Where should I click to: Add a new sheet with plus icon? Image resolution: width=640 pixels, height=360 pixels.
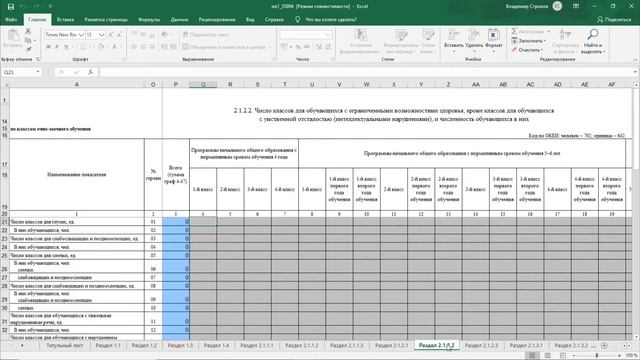click(x=604, y=345)
